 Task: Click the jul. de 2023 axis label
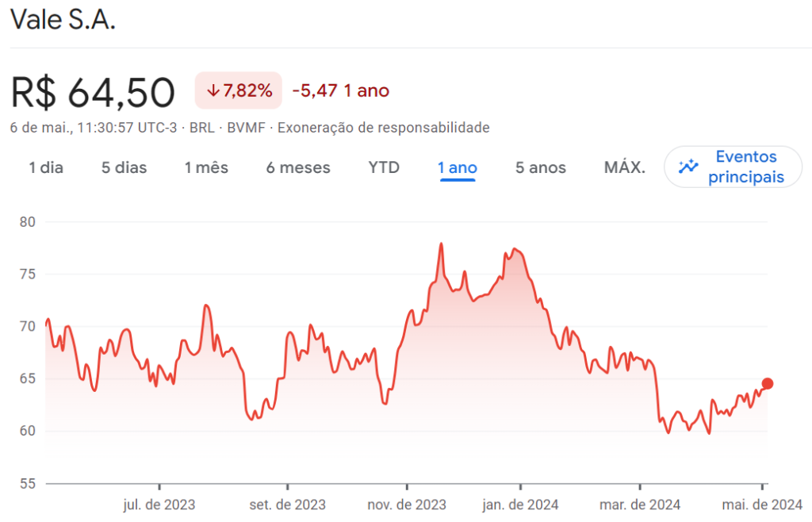tap(159, 505)
